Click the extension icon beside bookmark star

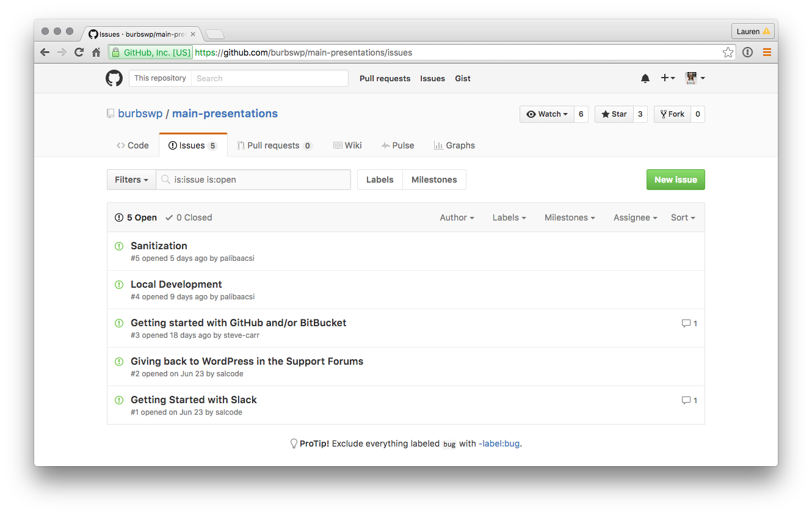747,53
